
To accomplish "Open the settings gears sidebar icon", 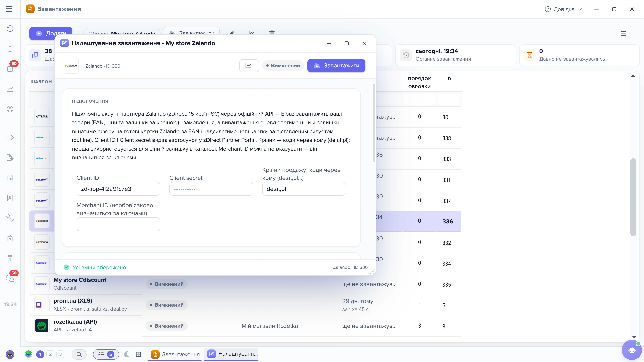I will point(10,218).
